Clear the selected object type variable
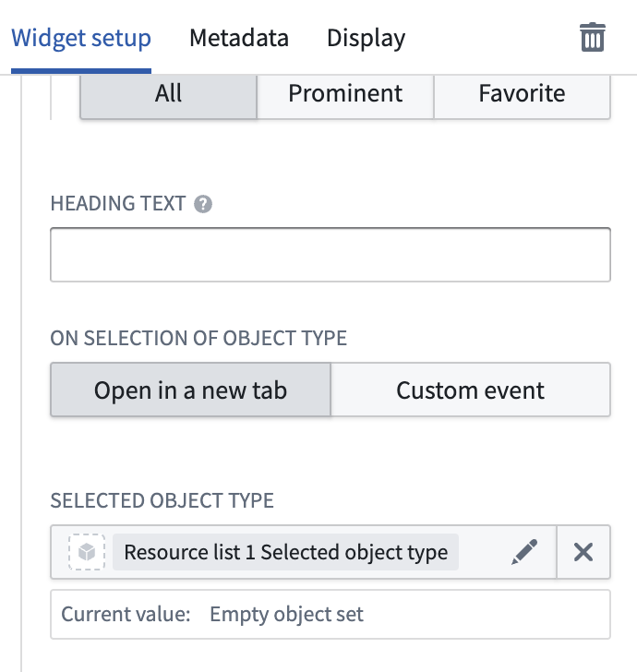Image resolution: width=637 pixels, height=672 pixels. pyautogui.click(x=583, y=552)
